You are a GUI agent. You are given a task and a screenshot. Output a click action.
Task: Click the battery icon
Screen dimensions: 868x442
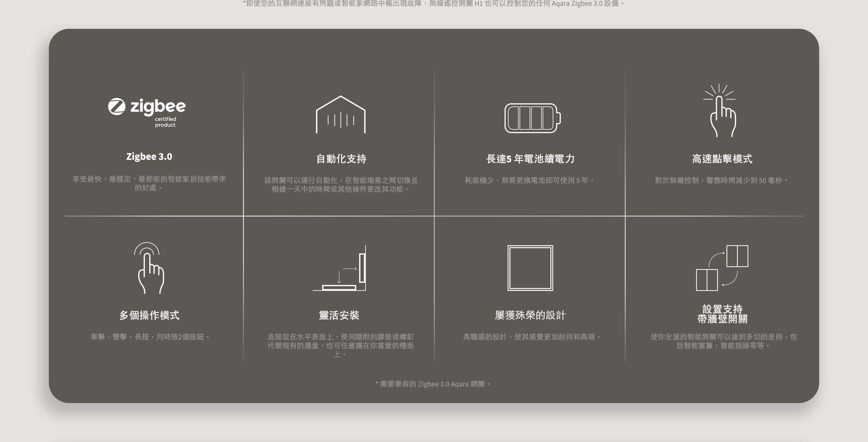pos(532,118)
